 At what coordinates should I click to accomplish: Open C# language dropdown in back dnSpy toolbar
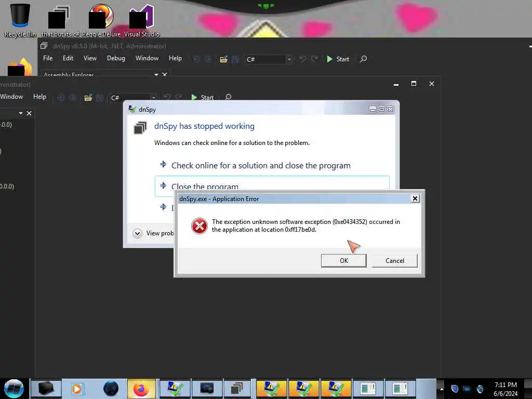coord(269,59)
